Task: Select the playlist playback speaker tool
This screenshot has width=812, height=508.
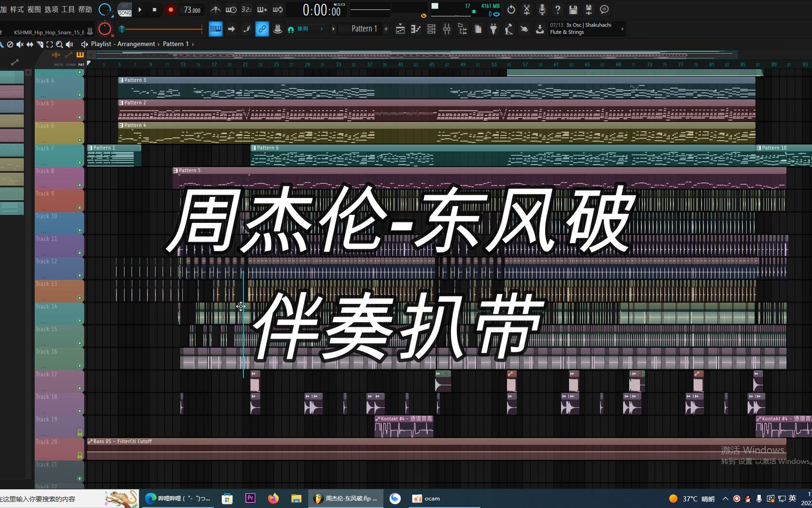Action: (x=69, y=44)
